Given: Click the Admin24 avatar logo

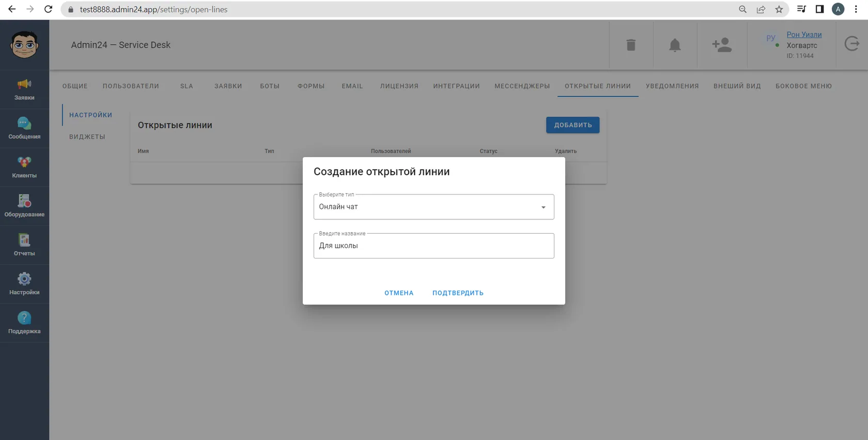Looking at the screenshot, I should coord(24,44).
